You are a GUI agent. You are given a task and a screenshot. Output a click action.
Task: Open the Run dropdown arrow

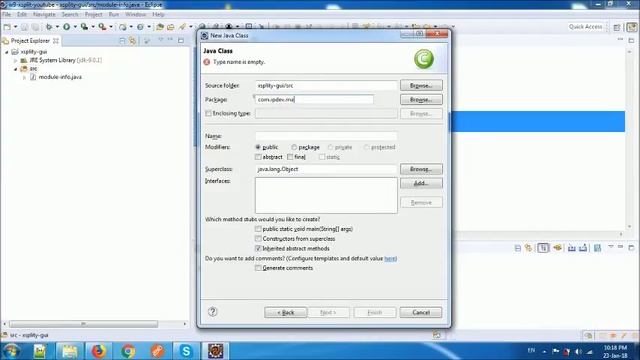pos(75,27)
